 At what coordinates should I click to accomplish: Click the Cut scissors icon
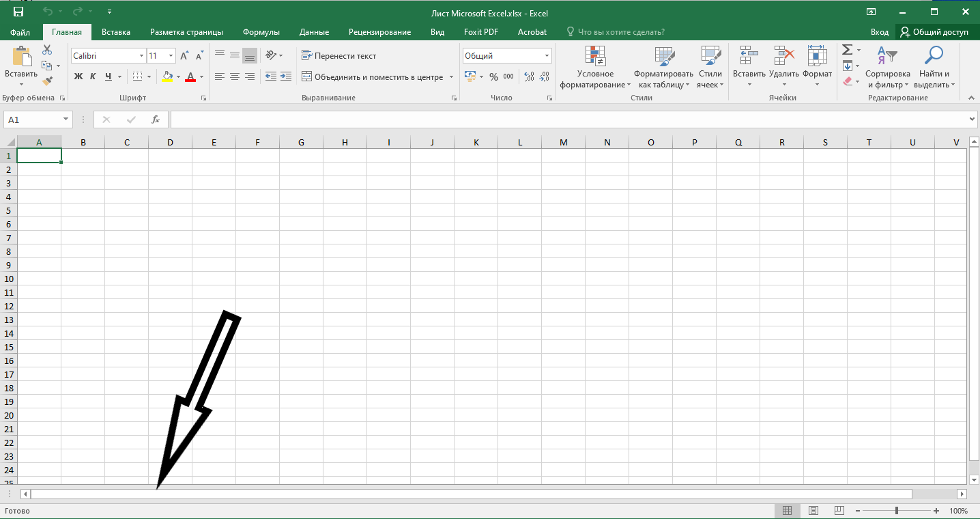coord(47,50)
